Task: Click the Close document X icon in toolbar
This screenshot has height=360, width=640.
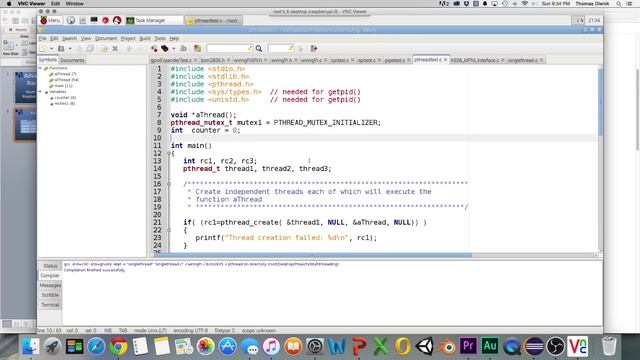Action: [115, 49]
